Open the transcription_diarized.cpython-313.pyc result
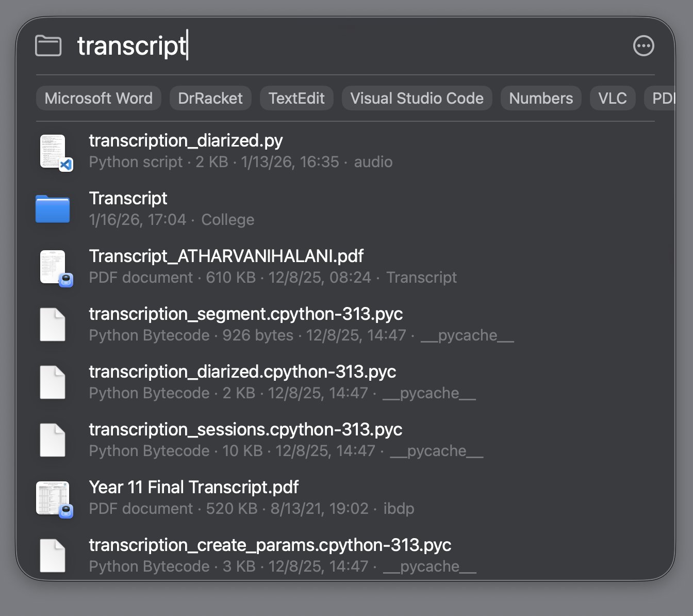This screenshot has height=616, width=693. (x=242, y=372)
